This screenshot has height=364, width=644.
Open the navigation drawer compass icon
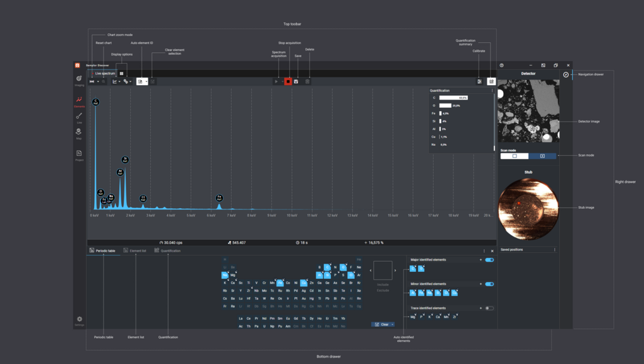(x=566, y=74)
